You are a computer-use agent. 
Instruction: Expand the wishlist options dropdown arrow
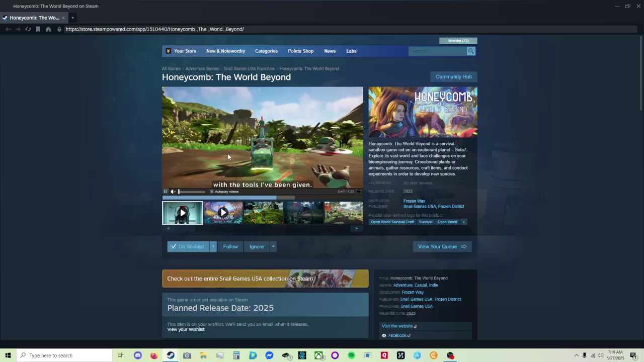click(213, 246)
